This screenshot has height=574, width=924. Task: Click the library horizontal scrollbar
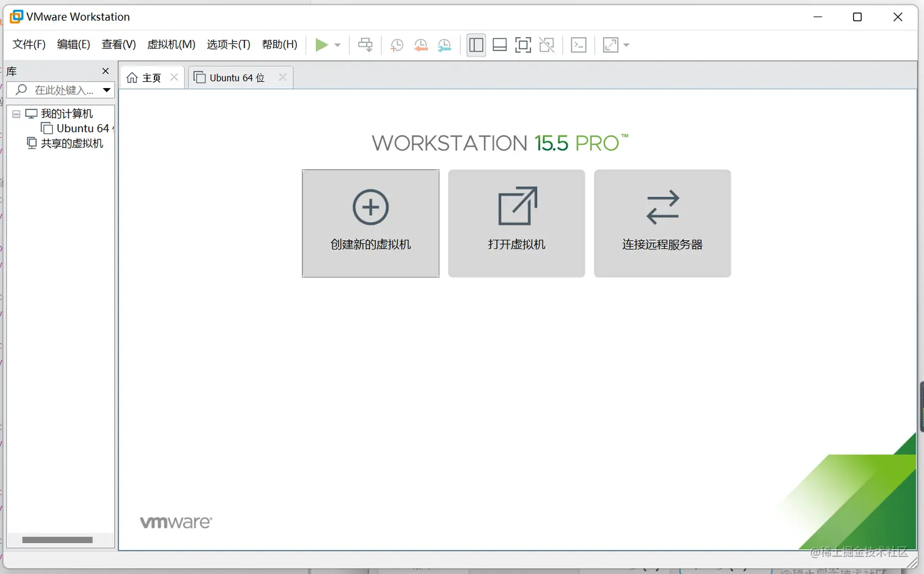(57, 540)
